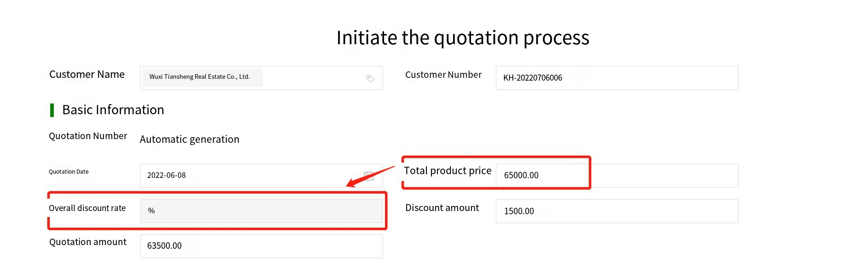Viewport: 868px width, 270px height.
Task: Click the Overall discount rate label
Action: 87,208
